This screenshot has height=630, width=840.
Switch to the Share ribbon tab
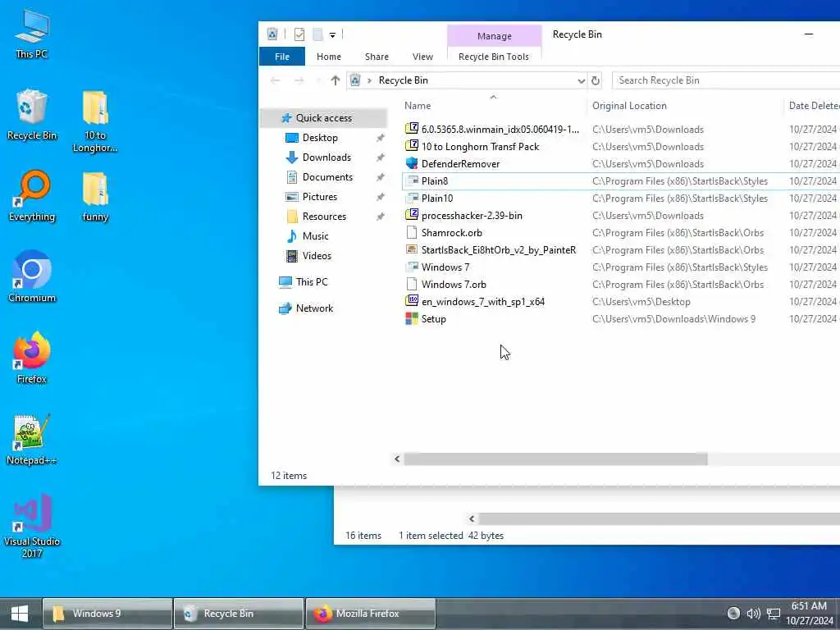tap(377, 57)
